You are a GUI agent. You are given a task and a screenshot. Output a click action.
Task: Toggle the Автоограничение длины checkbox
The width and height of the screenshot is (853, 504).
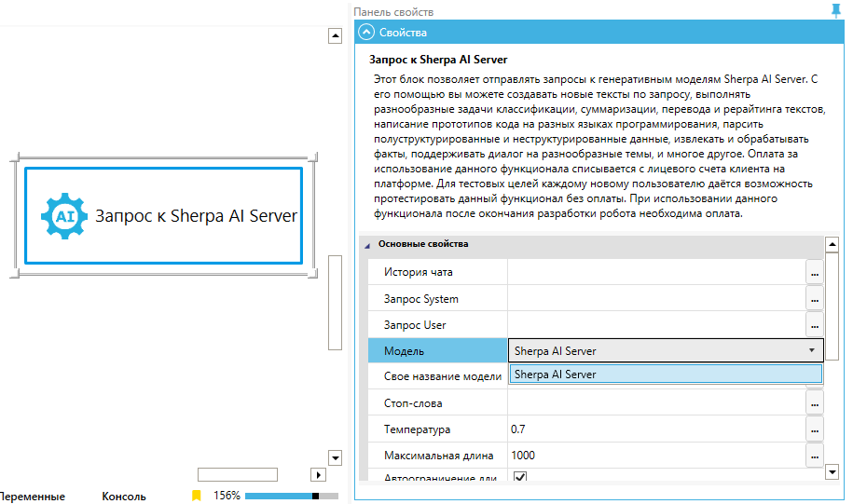tap(520, 479)
